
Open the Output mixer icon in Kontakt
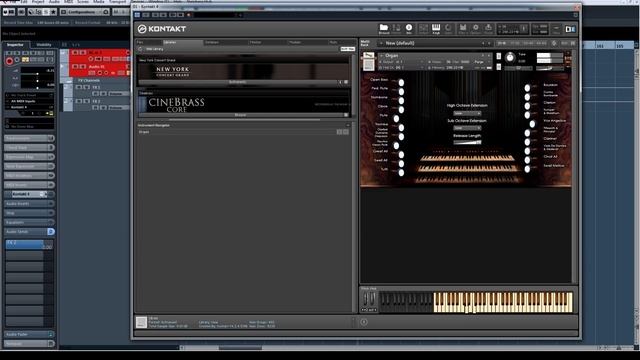pyautogui.click(x=423, y=29)
